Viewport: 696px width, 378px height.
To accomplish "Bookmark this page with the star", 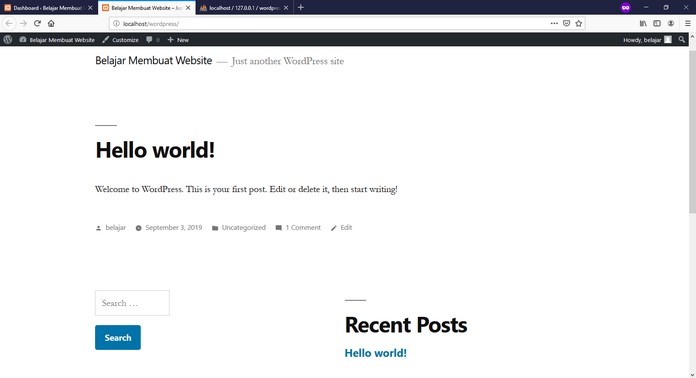I will (x=578, y=24).
